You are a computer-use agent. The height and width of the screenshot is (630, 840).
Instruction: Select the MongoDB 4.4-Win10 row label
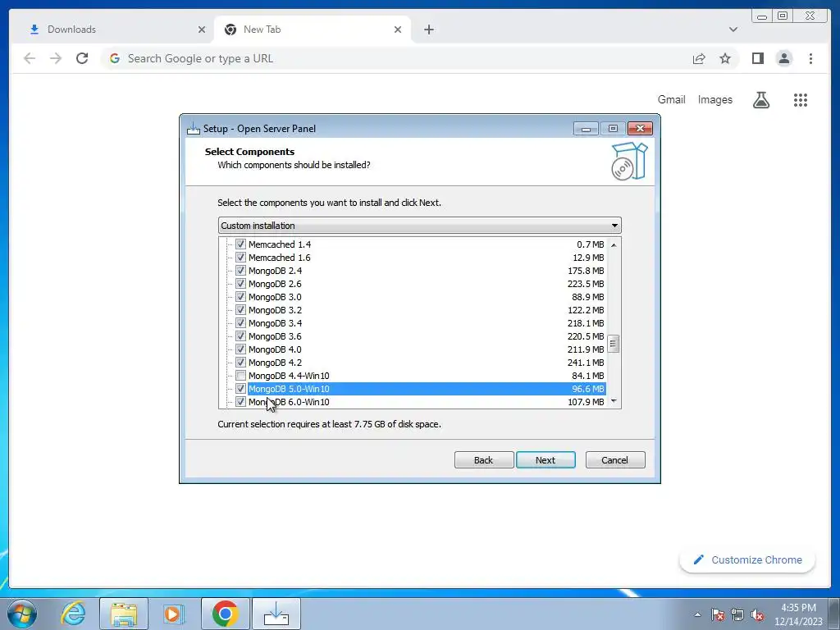click(289, 376)
